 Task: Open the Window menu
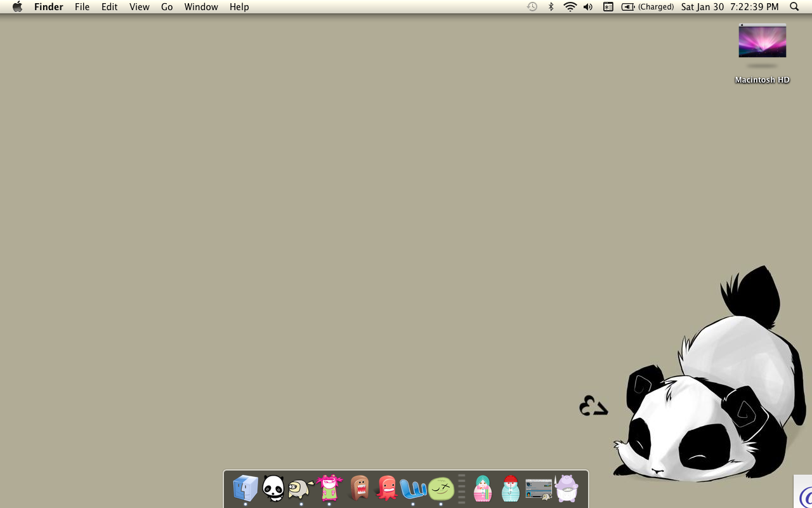[201, 7]
